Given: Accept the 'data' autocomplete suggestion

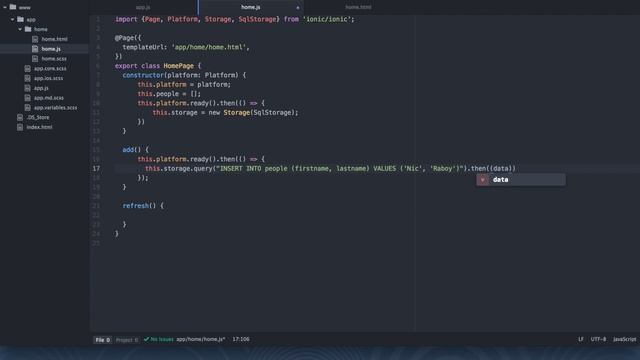Looking at the screenshot, I should tap(521, 180).
